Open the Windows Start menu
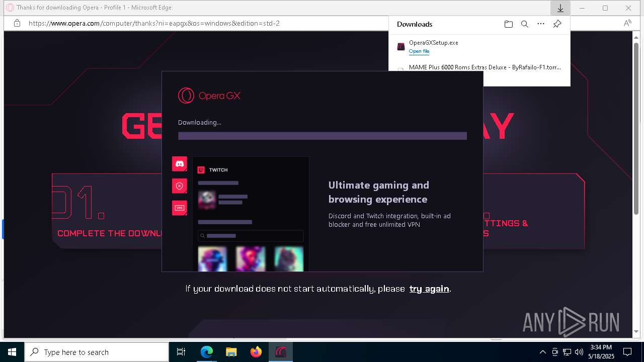 (x=12, y=352)
